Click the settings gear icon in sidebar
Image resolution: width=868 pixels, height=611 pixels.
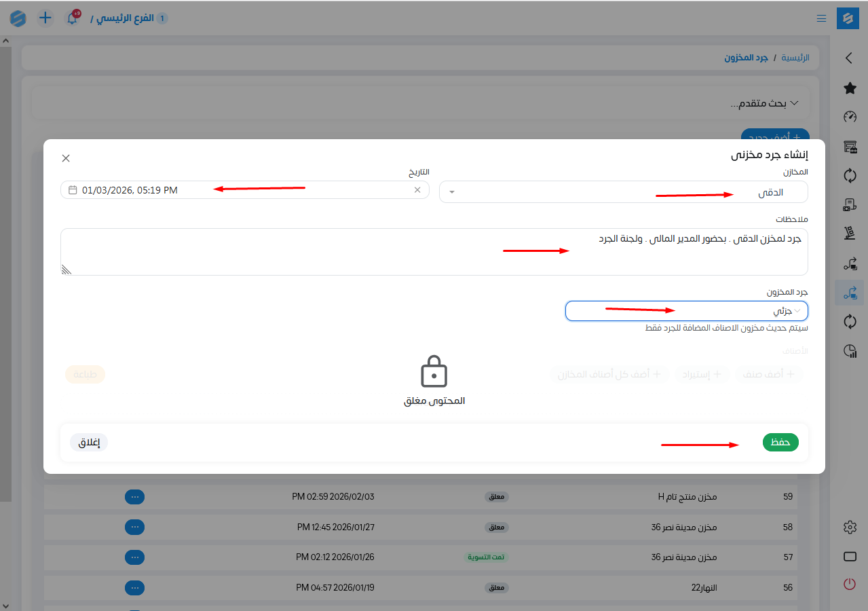tap(850, 527)
